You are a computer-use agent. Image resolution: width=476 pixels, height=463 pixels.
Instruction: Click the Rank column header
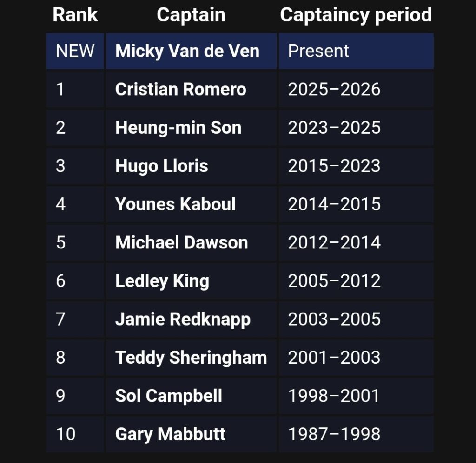tap(75, 15)
